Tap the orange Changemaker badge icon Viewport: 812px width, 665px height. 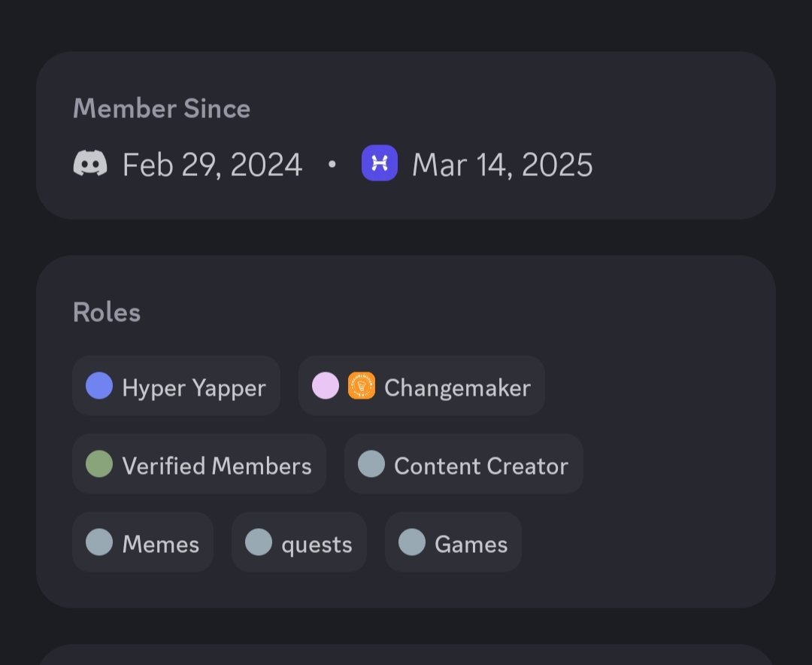click(x=362, y=386)
